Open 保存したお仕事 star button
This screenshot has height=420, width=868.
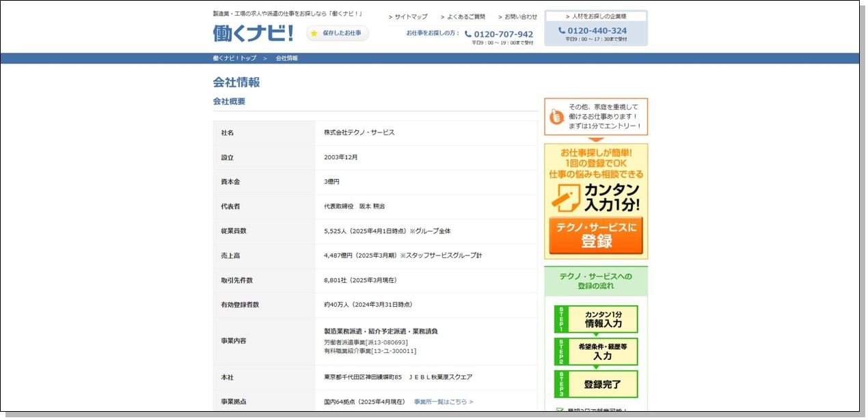pyautogui.click(x=338, y=33)
